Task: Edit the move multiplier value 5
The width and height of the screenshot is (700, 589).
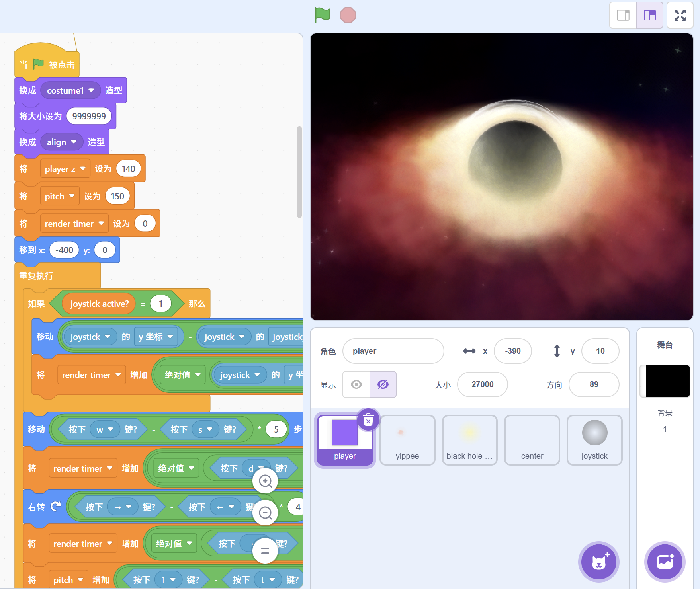Action: 276,429
